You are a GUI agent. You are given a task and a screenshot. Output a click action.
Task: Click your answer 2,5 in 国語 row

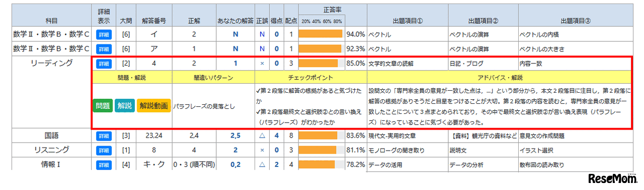[235, 136]
